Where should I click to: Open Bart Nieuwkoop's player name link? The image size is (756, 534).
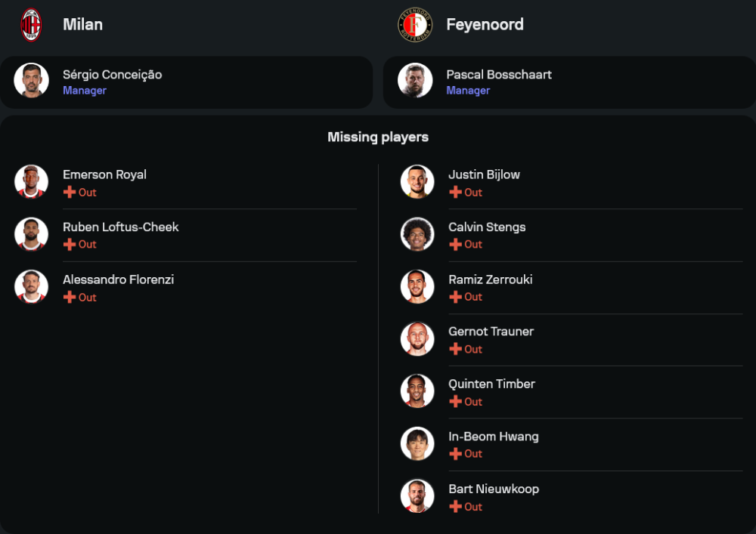click(x=494, y=489)
